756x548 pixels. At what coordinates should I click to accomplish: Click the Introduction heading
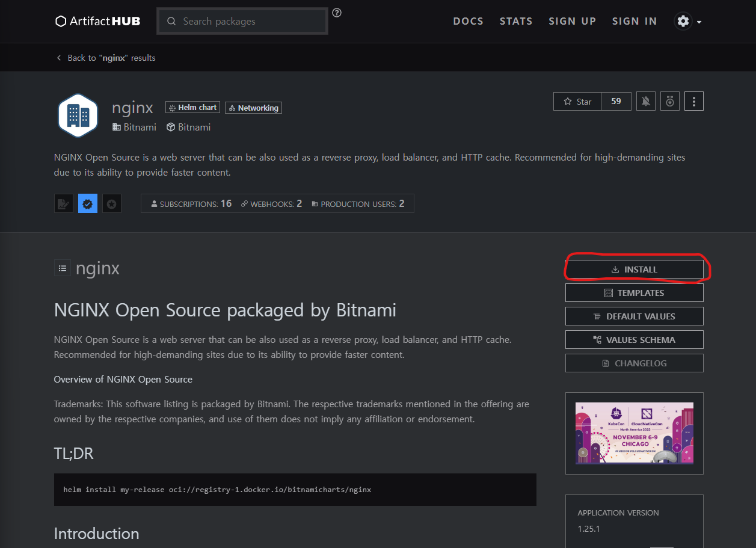(96, 534)
